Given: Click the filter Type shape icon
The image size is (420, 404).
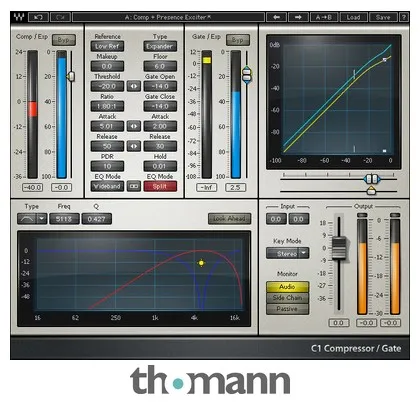Looking at the screenshot, I should (x=27, y=219).
